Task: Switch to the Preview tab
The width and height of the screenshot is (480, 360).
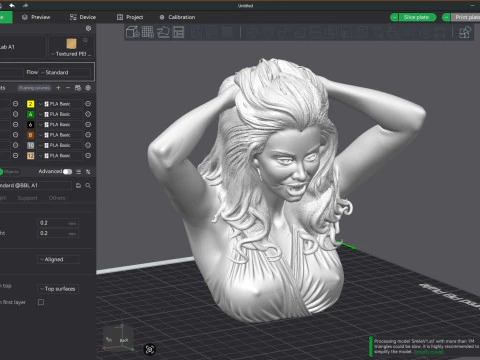Action: pyautogui.click(x=36, y=17)
